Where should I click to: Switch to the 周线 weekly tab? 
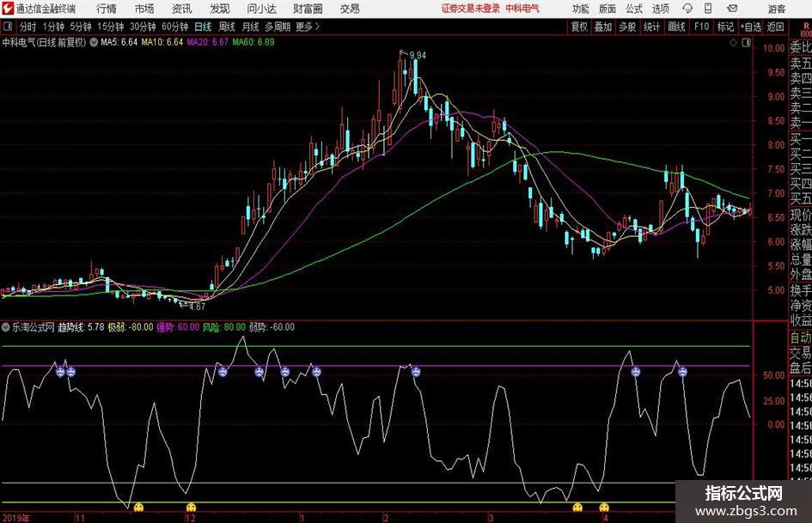pos(227,27)
